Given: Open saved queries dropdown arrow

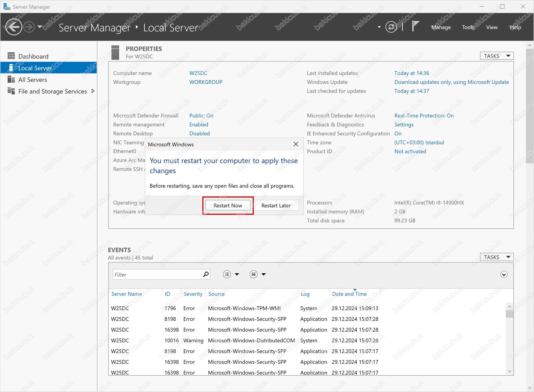Looking at the screenshot, I should 263,275.
